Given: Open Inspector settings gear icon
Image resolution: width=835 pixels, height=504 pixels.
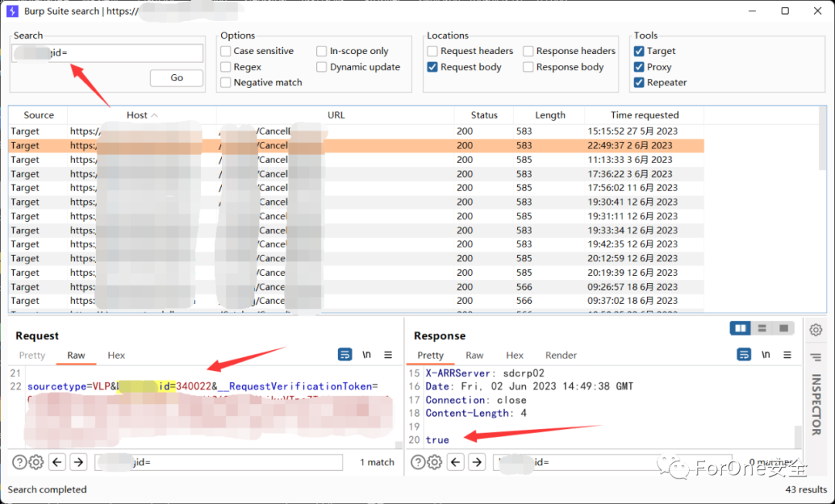Looking at the screenshot, I should (x=816, y=330).
